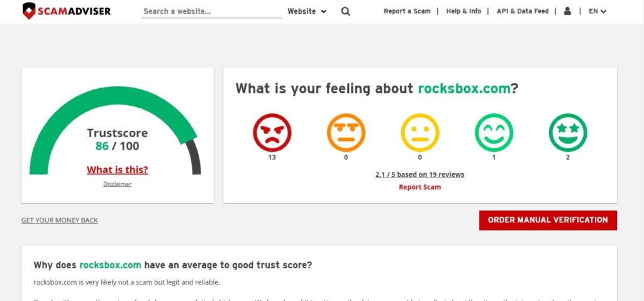Select the smiling green face rating
This screenshot has height=301, width=644.
pos(494,133)
